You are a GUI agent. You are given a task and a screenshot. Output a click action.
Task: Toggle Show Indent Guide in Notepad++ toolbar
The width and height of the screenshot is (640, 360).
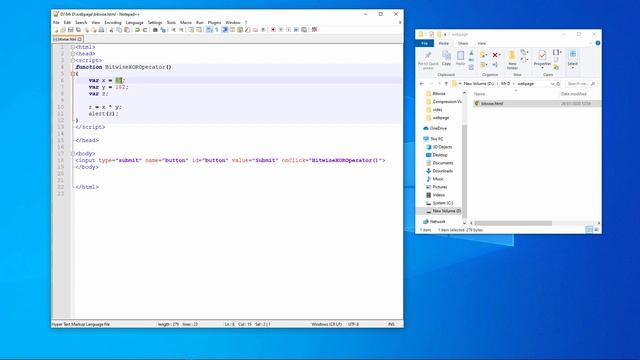(x=224, y=30)
